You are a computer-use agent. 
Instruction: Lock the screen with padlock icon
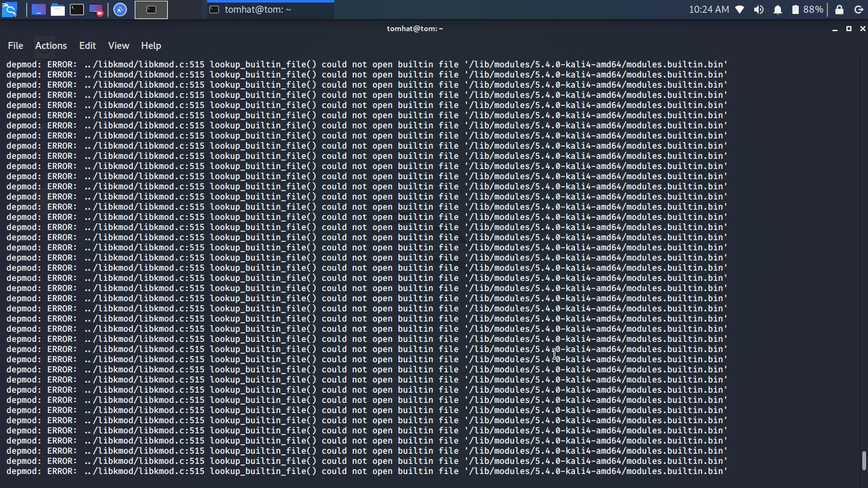point(839,10)
